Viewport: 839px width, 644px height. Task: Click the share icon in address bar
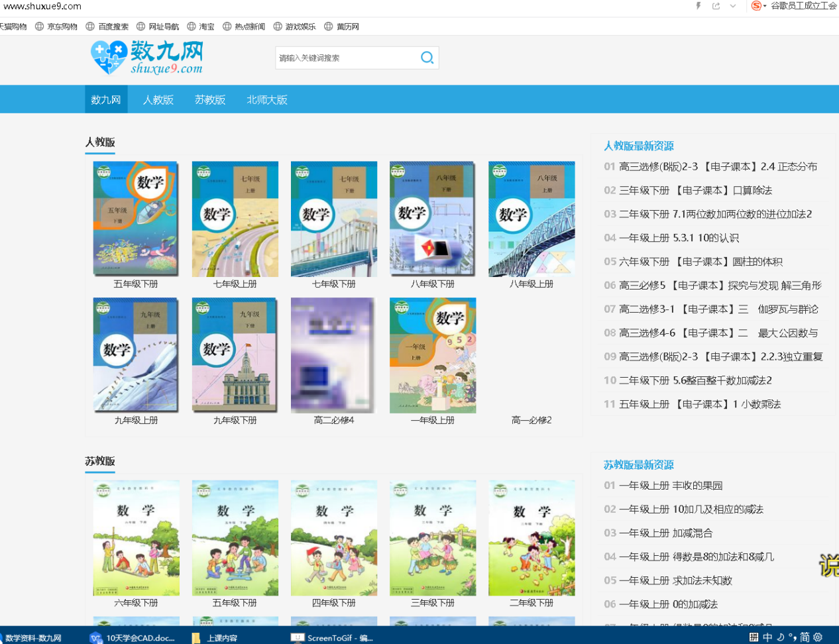(716, 6)
